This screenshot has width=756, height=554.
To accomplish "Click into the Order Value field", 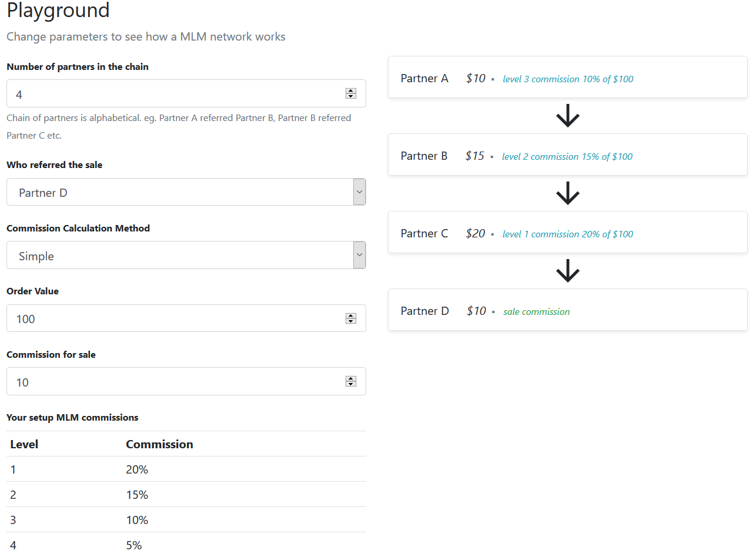I will [176, 318].
